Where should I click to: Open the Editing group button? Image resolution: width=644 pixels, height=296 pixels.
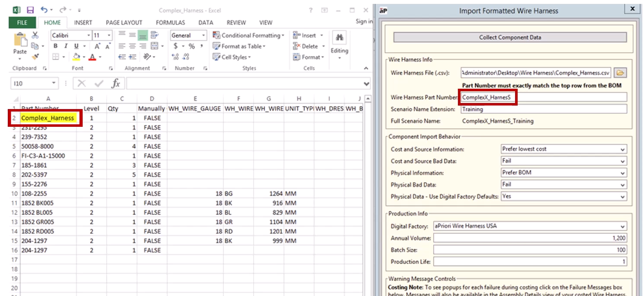coord(339,45)
